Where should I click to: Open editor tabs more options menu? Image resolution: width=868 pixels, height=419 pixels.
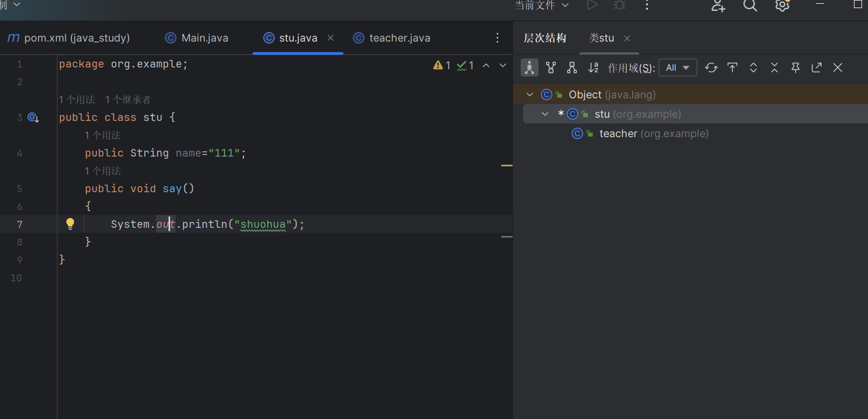tap(497, 38)
